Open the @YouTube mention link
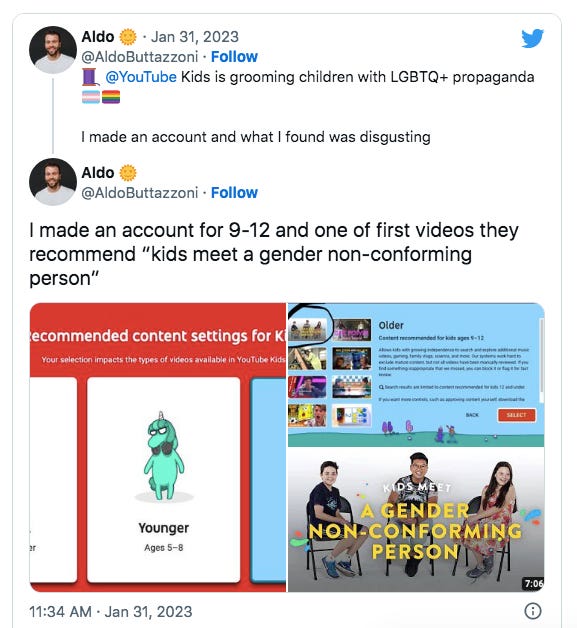Screen dimensions: 577x628 tap(141, 77)
